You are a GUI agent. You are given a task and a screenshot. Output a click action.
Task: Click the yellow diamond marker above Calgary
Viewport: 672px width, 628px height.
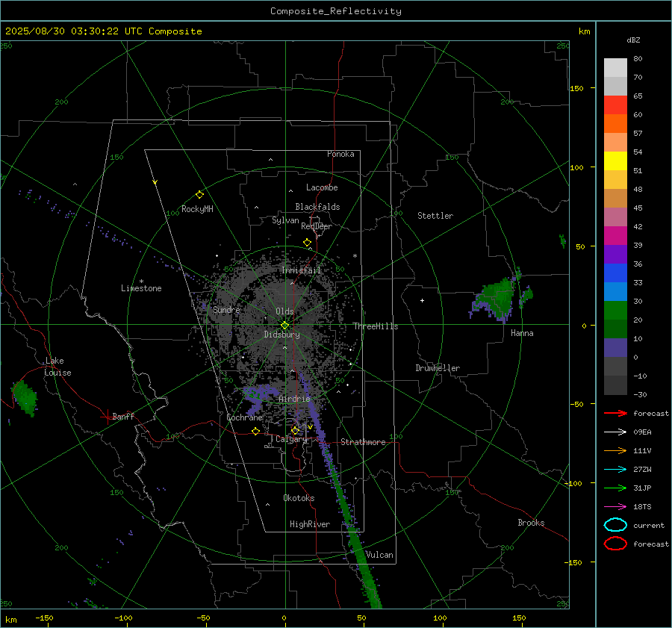click(295, 430)
